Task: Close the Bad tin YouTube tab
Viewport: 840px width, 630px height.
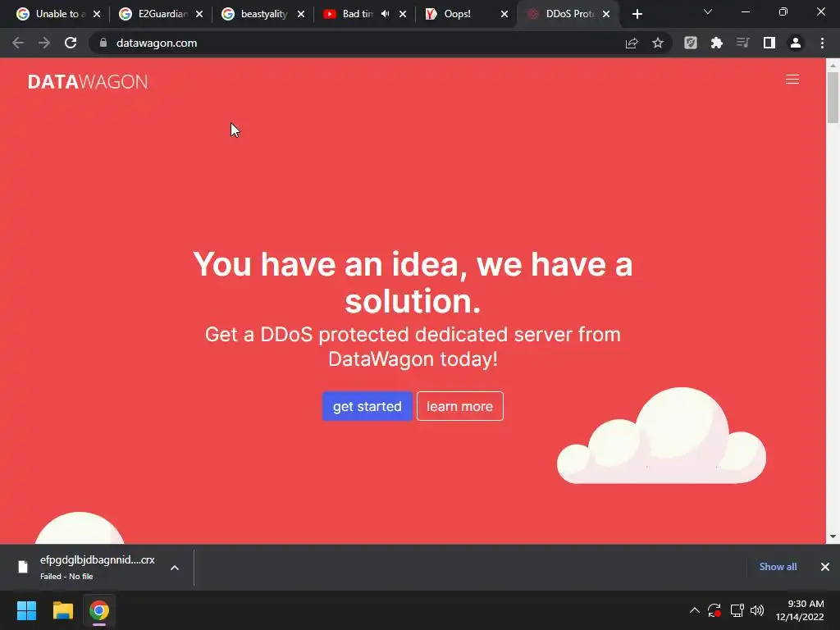Action: tap(403, 14)
